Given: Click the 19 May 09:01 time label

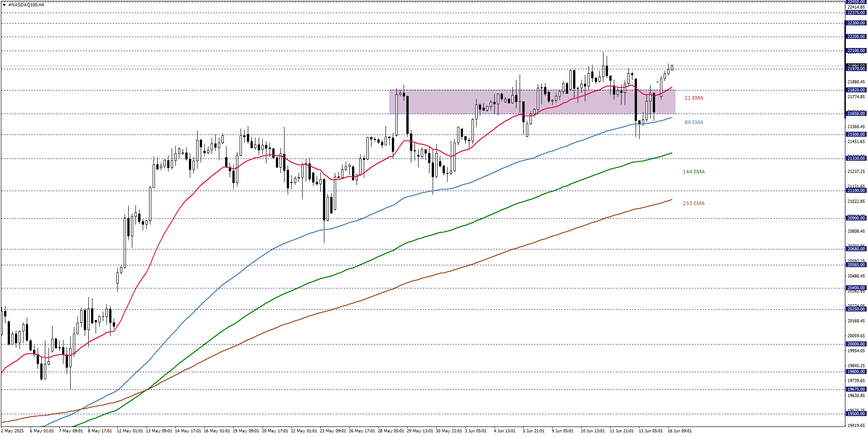Looking at the screenshot, I should (x=246, y=431).
